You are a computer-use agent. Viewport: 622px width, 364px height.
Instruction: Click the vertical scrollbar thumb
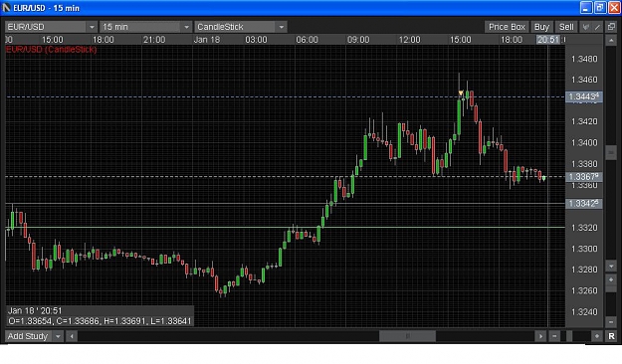tap(611, 152)
